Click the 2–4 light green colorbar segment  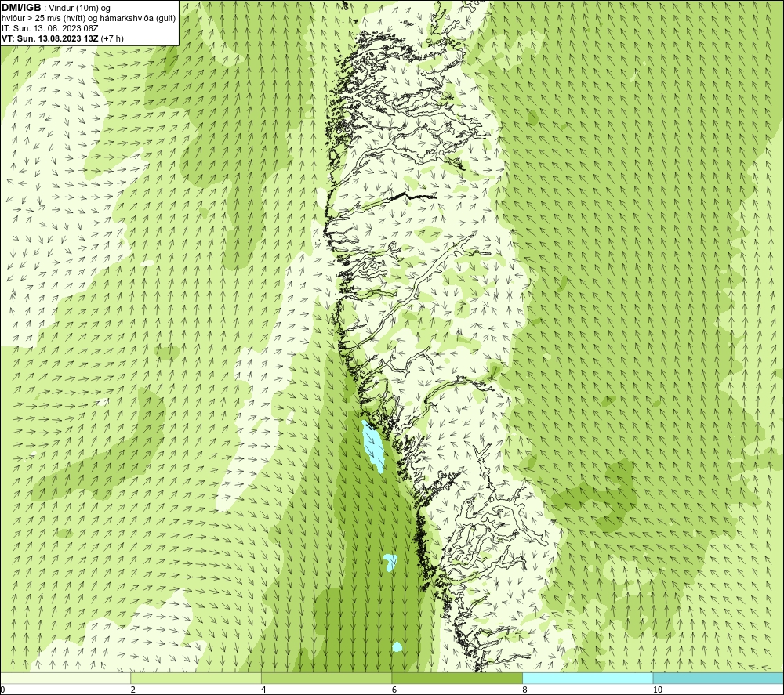coord(196,678)
